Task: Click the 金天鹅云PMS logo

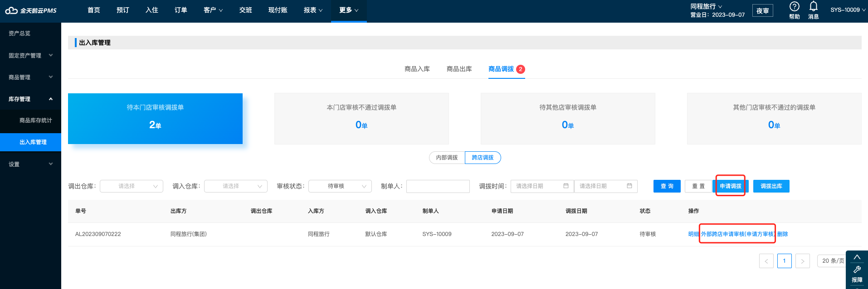Action: pos(31,10)
